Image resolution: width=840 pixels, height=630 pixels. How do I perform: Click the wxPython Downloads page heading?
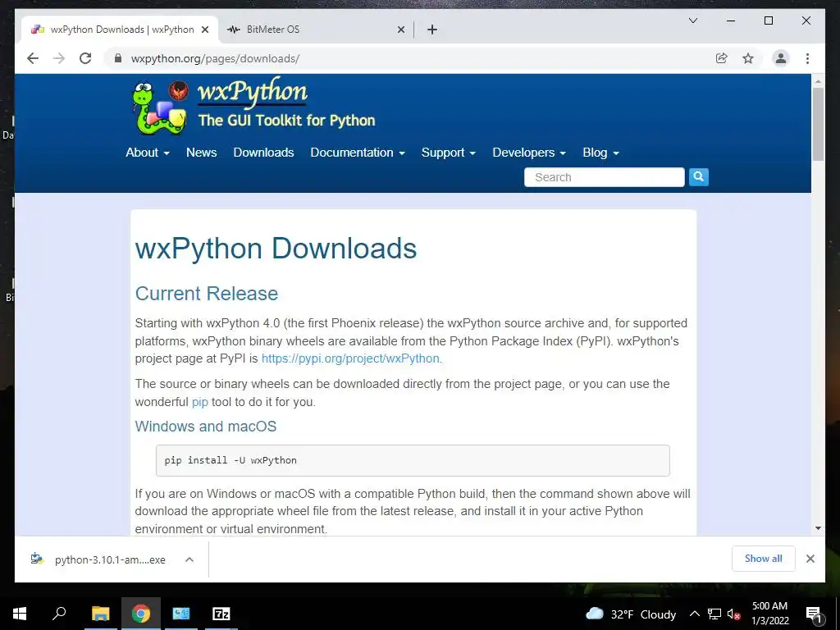(x=276, y=249)
